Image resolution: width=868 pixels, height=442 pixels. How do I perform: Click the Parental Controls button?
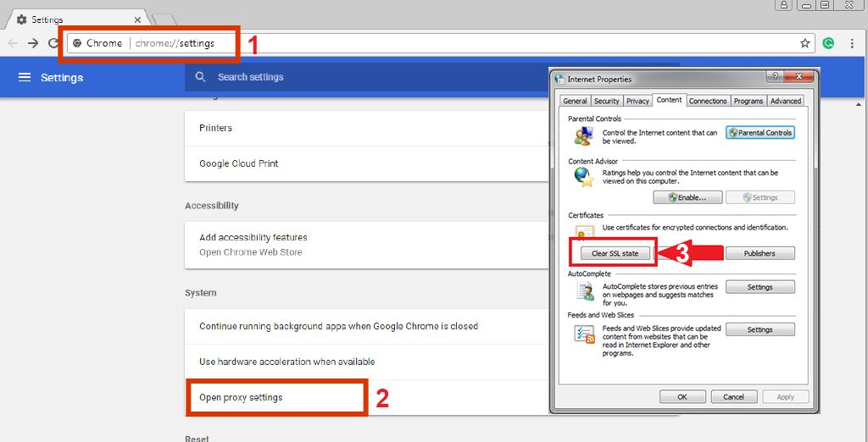tap(760, 133)
